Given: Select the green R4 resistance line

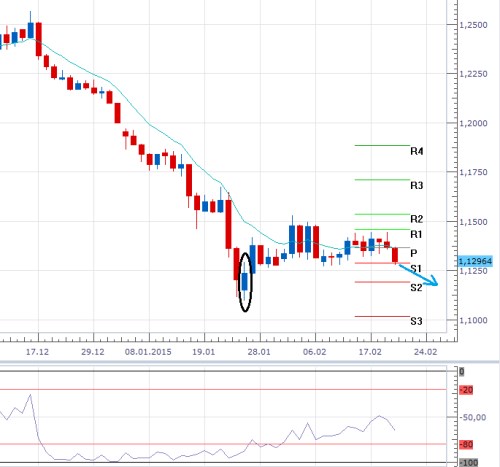Looking at the screenshot, I should click(382, 145).
